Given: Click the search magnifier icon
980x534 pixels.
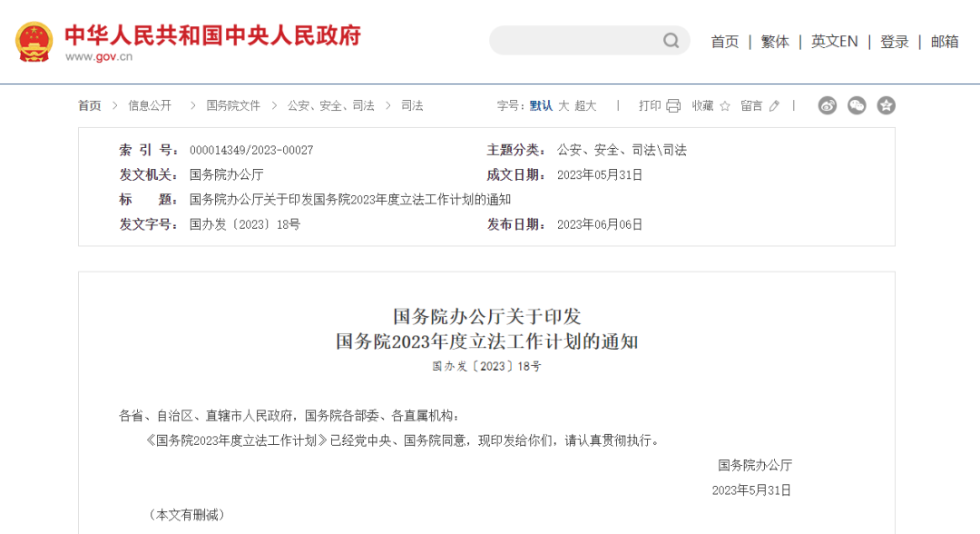Looking at the screenshot, I should 671,41.
